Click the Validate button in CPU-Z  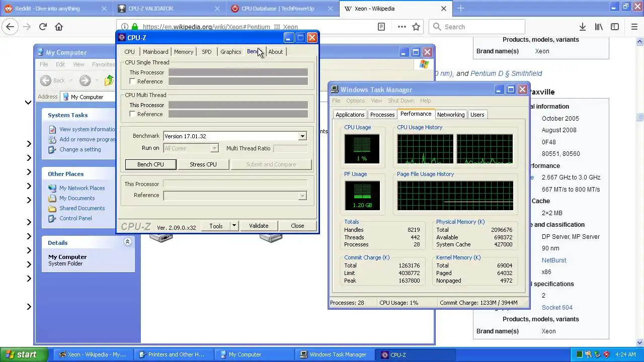click(x=259, y=226)
